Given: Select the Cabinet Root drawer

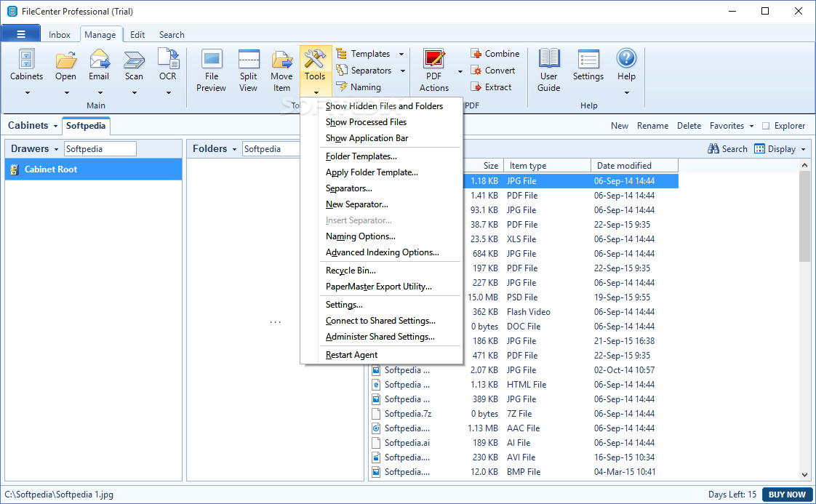Looking at the screenshot, I should (94, 169).
